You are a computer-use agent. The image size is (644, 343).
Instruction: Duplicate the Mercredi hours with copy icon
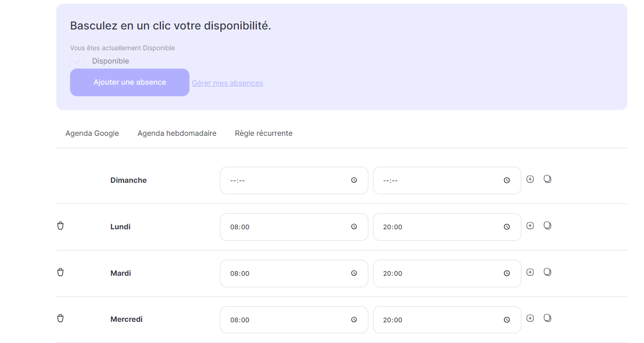point(547,318)
